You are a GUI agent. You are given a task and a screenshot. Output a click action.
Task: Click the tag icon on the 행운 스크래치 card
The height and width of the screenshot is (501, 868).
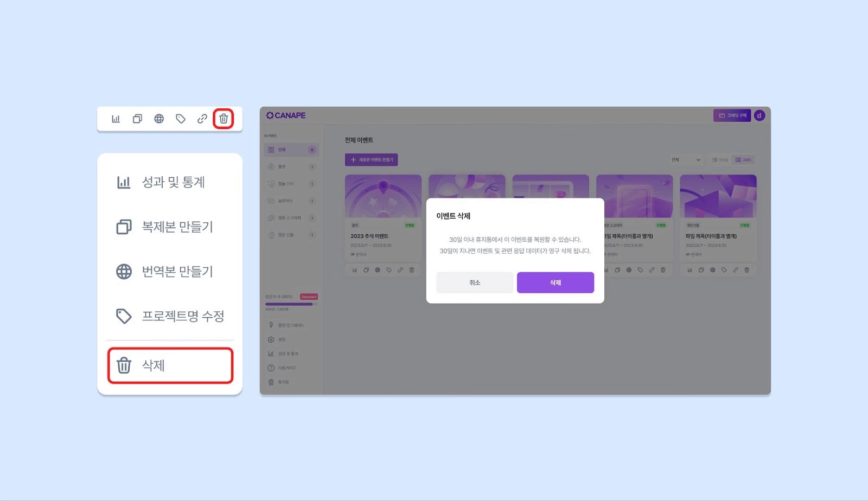click(640, 270)
